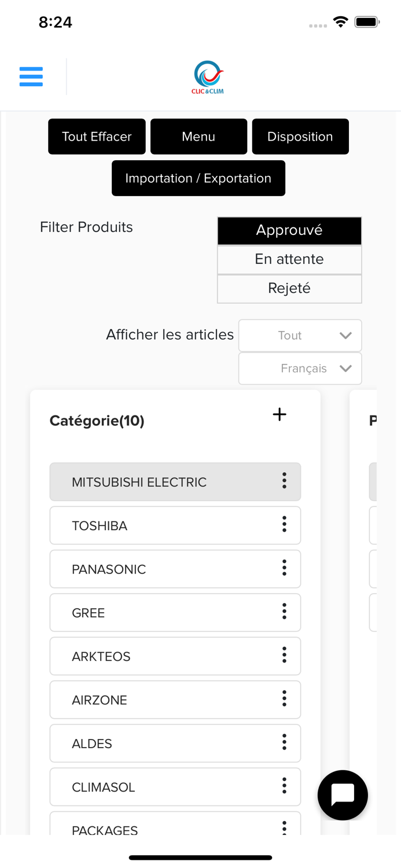Open the three-dot menu for MITSUBISHI ELECTRIC
This screenshot has width=401, height=868.
pos(284,481)
